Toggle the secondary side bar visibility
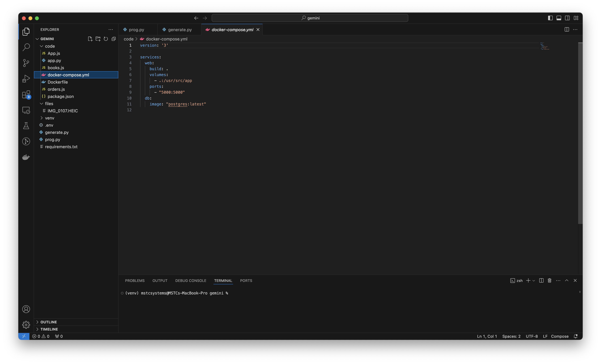Viewport: 601px width, 364px height. pyautogui.click(x=567, y=18)
